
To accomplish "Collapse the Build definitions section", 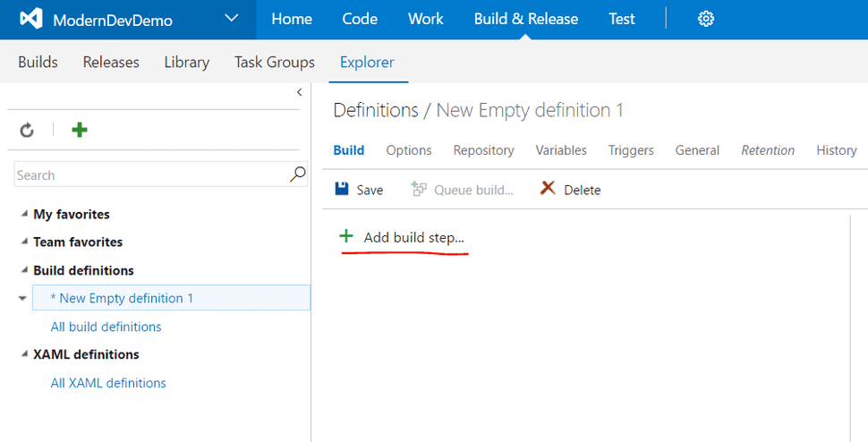I will (24, 270).
